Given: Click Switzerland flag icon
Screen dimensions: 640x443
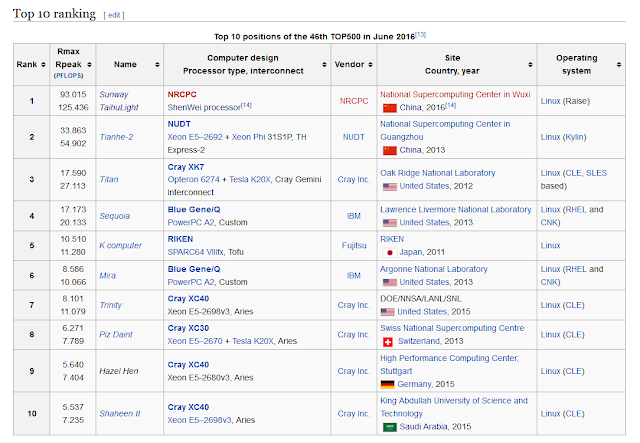Looking at the screenshot, I should [x=388, y=342].
